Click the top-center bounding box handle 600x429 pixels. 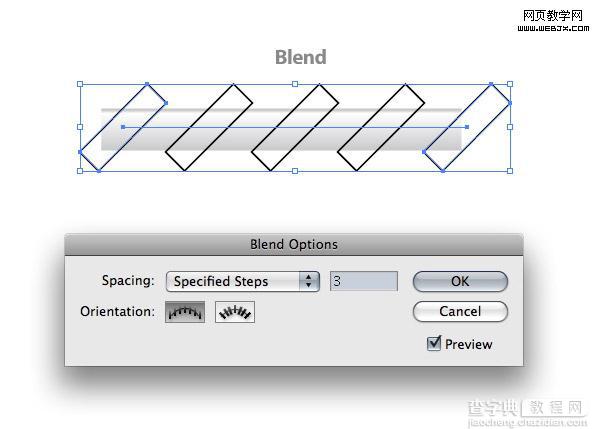click(x=295, y=84)
